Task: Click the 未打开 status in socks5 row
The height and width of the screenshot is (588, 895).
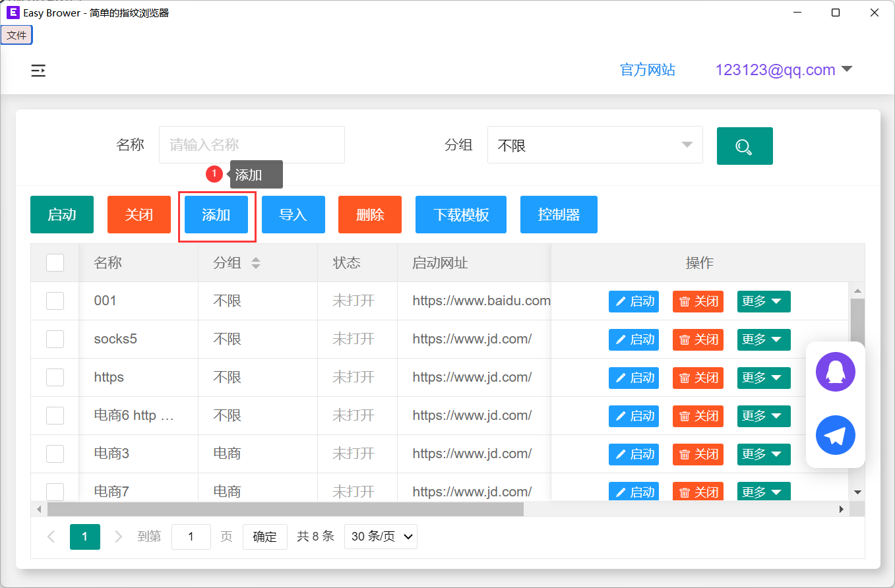Action: pyautogui.click(x=354, y=339)
